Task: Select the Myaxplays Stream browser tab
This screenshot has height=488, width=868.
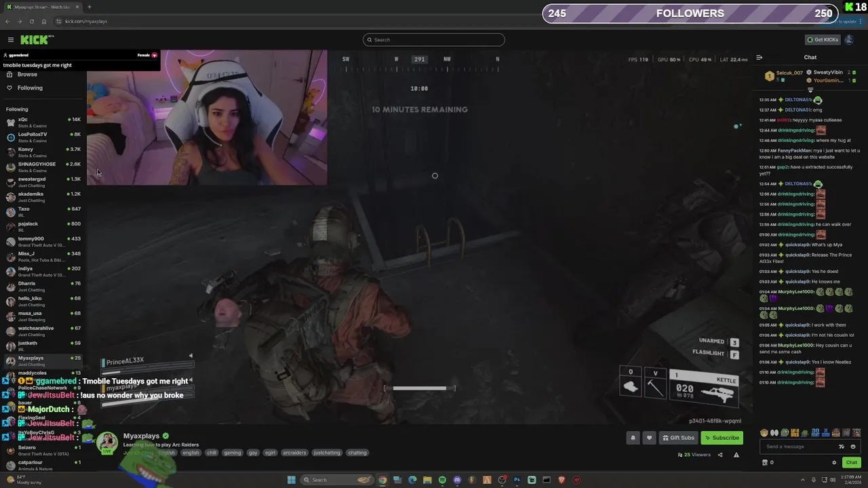Action: pyautogui.click(x=42, y=7)
